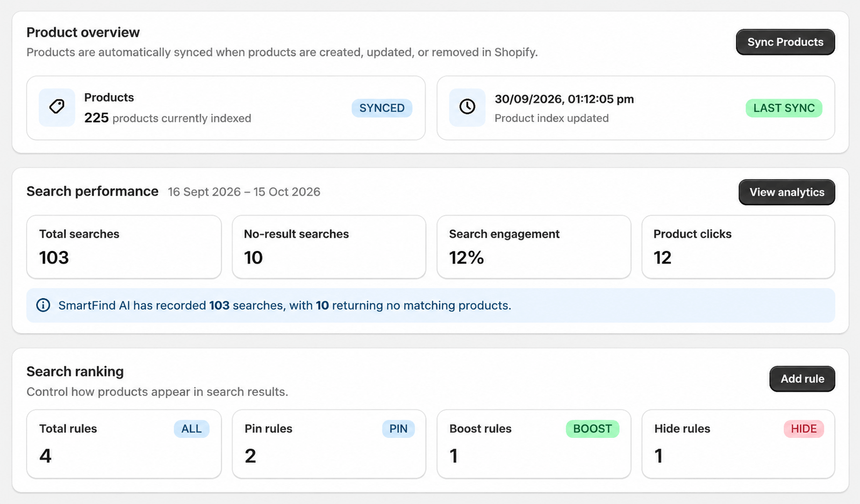Click the Search engagement card label
Screen dimensions: 860x504
(504, 234)
